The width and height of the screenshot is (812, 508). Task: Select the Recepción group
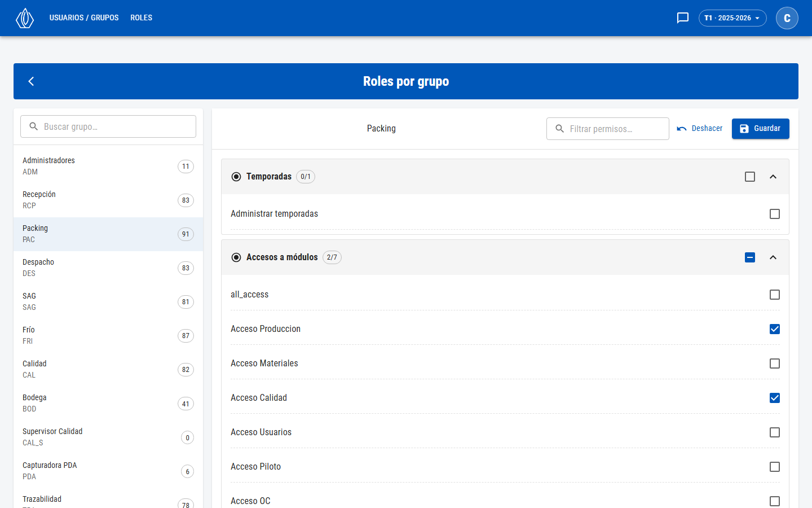point(108,200)
